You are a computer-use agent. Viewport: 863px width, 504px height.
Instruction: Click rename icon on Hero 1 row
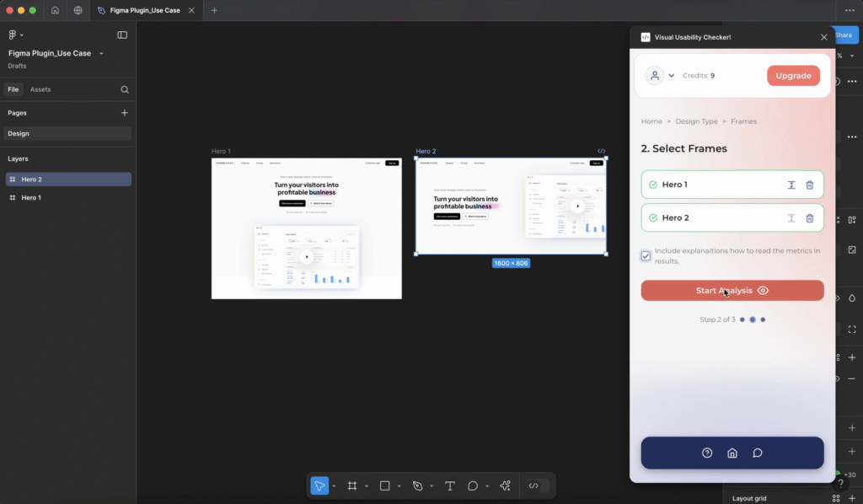791,185
